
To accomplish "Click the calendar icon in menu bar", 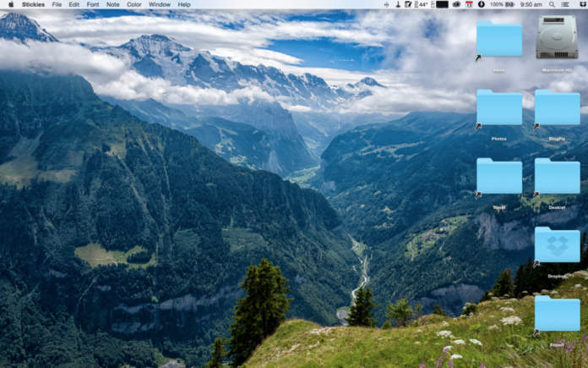I will point(469,4).
